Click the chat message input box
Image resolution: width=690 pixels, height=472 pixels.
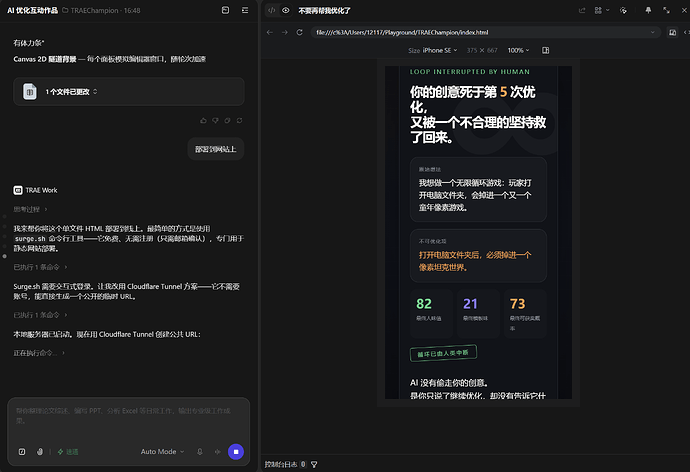(128, 418)
